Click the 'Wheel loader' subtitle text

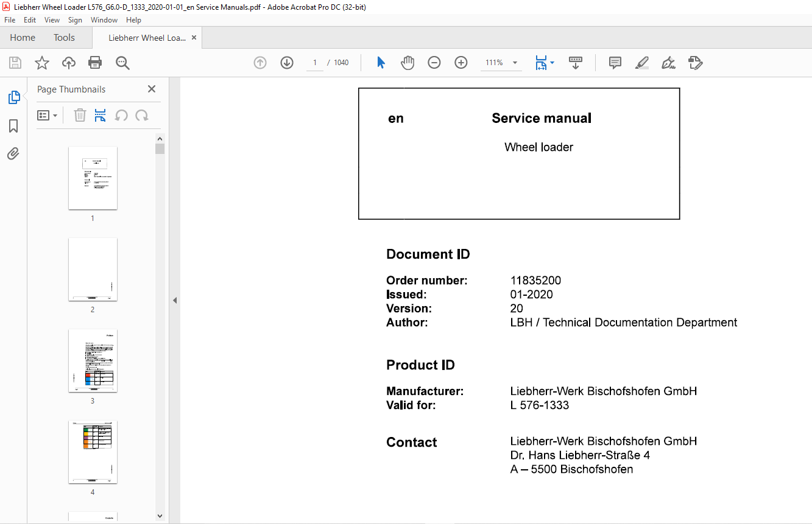(x=538, y=147)
